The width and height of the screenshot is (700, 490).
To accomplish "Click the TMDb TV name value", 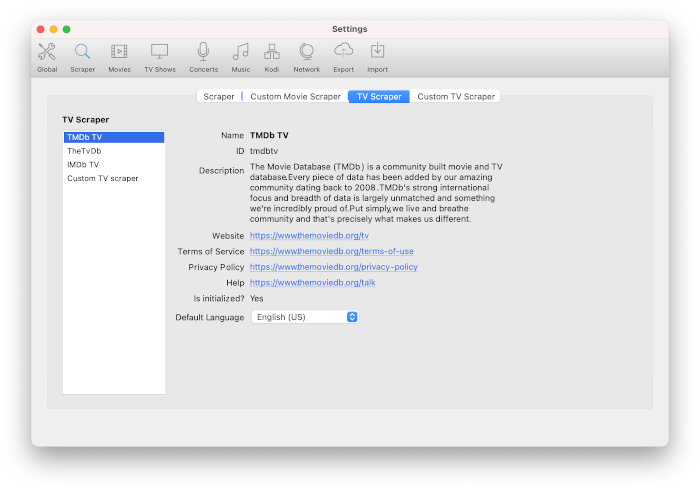I will click(269, 135).
